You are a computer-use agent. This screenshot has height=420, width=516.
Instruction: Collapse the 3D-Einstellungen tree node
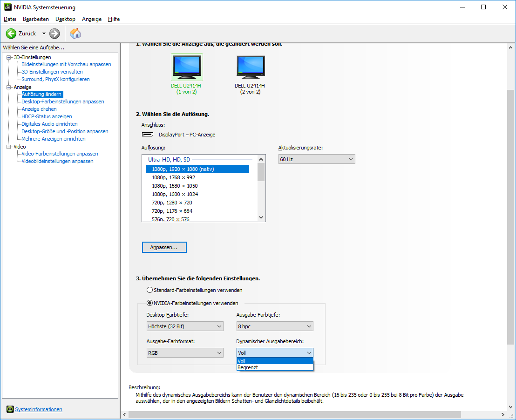pos(8,57)
